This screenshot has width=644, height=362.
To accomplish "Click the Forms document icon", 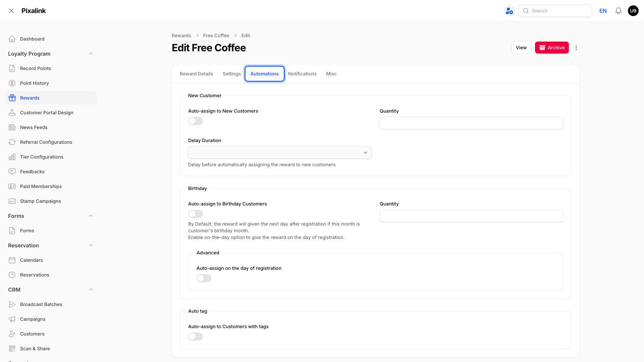I will [12, 231].
